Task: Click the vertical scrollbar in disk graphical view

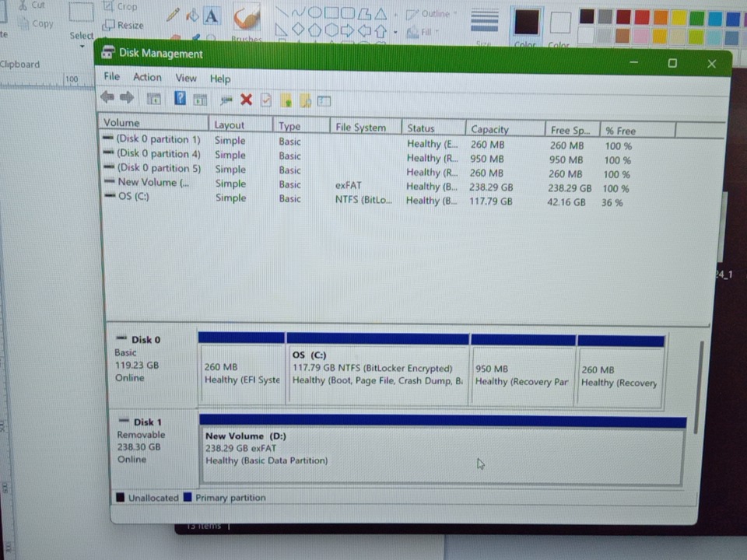Action: click(x=697, y=387)
